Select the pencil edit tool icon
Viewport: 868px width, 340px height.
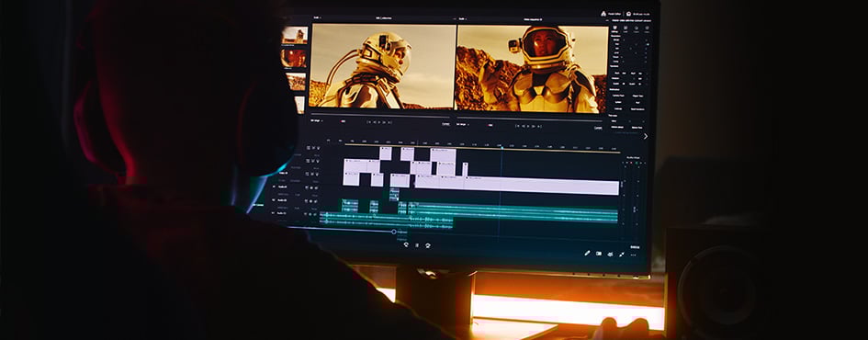[587, 253]
